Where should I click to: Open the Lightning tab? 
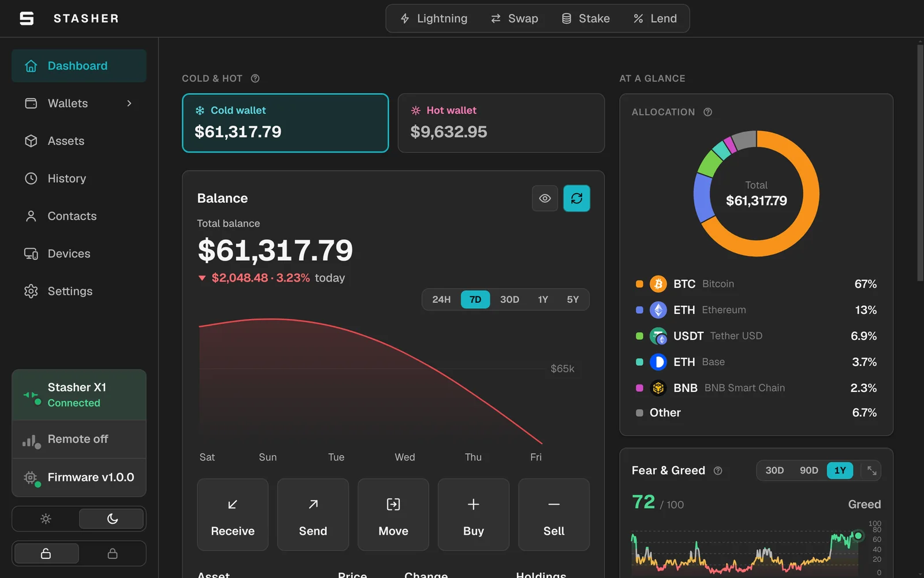434,18
